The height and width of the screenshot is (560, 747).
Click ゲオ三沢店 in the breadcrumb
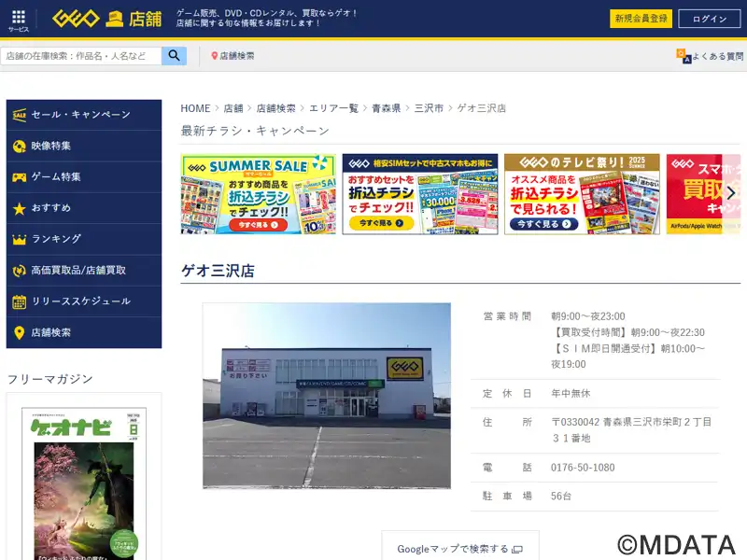(482, 108)
